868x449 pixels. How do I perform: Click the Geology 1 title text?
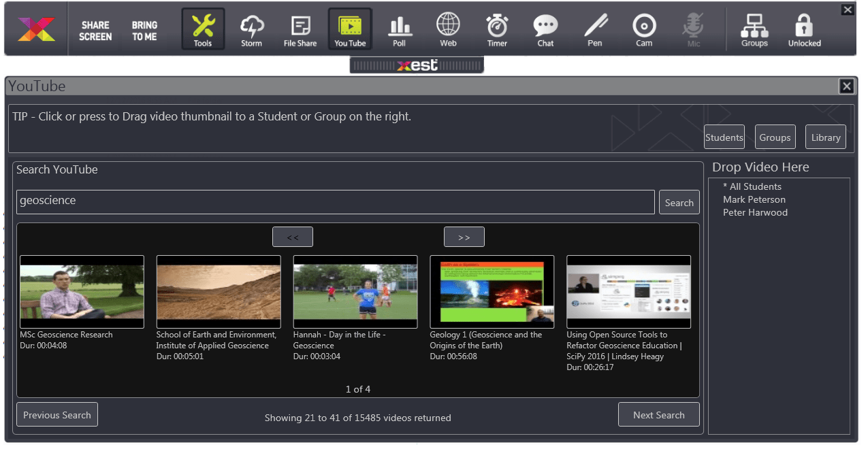point(486,340)
